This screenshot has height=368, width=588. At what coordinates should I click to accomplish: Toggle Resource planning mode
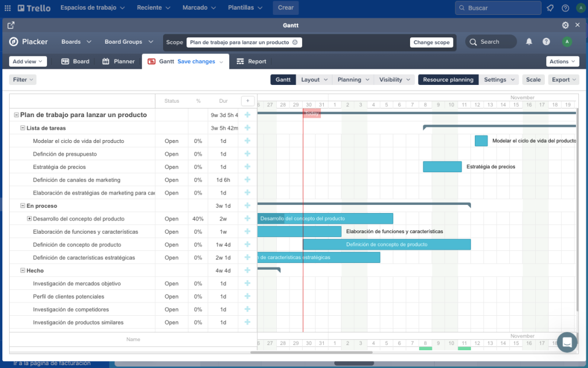pyautogui.click(x=448, y=79)
